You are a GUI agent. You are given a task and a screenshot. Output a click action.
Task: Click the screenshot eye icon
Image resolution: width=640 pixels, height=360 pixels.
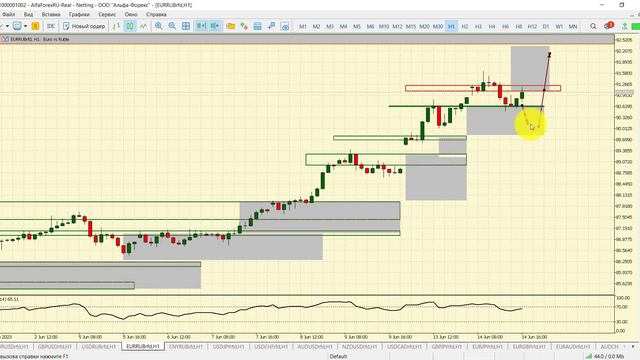(x=285, y=26)
